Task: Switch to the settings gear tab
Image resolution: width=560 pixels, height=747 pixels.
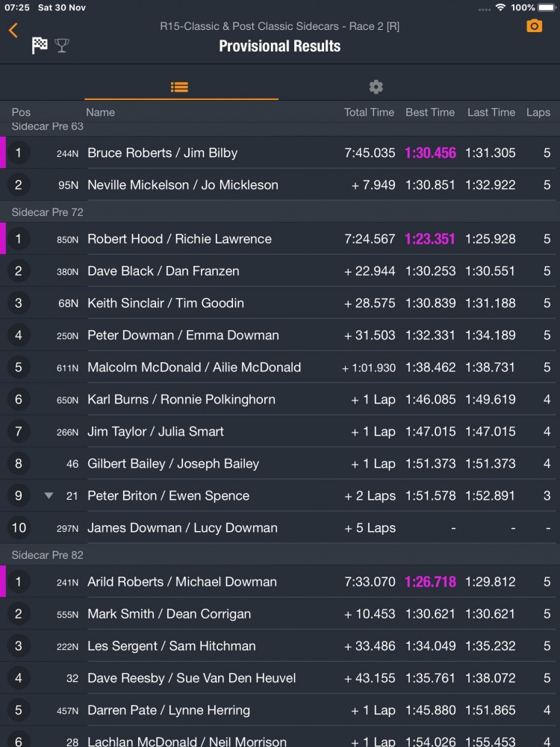Action: [376, 87]
